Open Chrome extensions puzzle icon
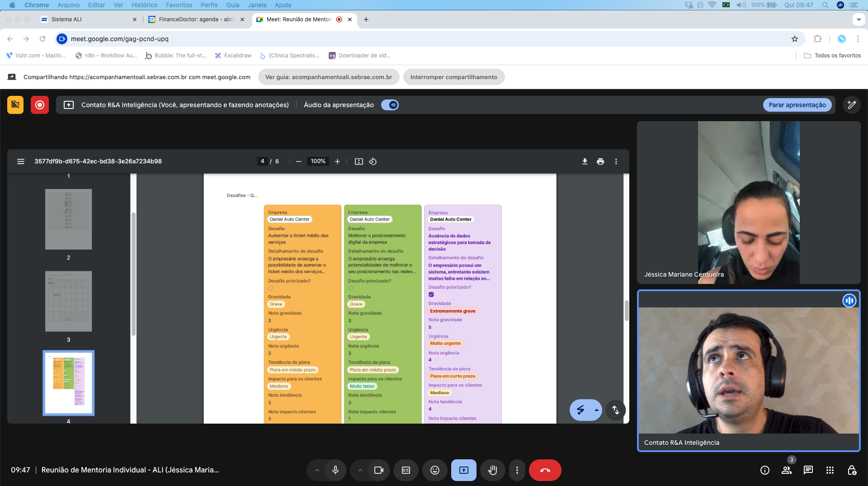 point(817,39)
